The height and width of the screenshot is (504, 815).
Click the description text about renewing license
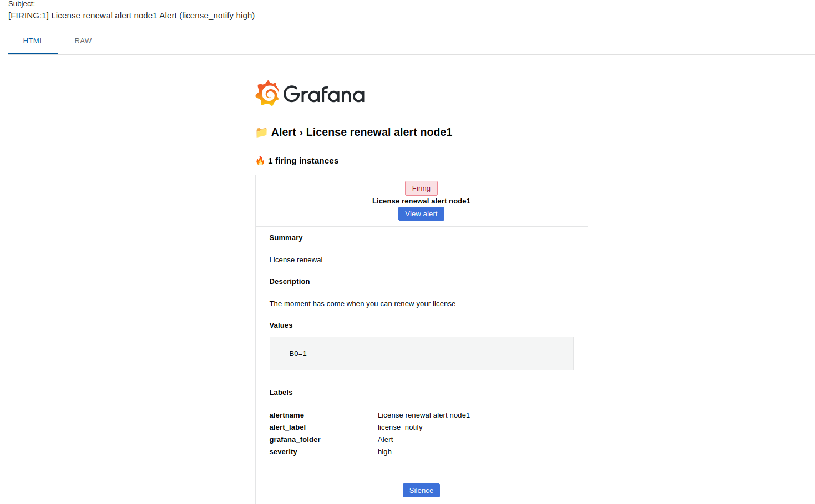tap(362, 304)
